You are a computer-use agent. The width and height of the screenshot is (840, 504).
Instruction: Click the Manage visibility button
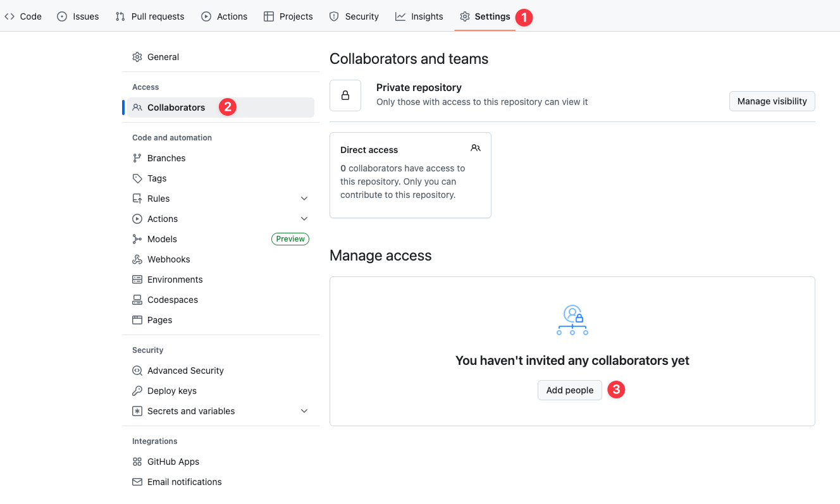coord(772,101)
